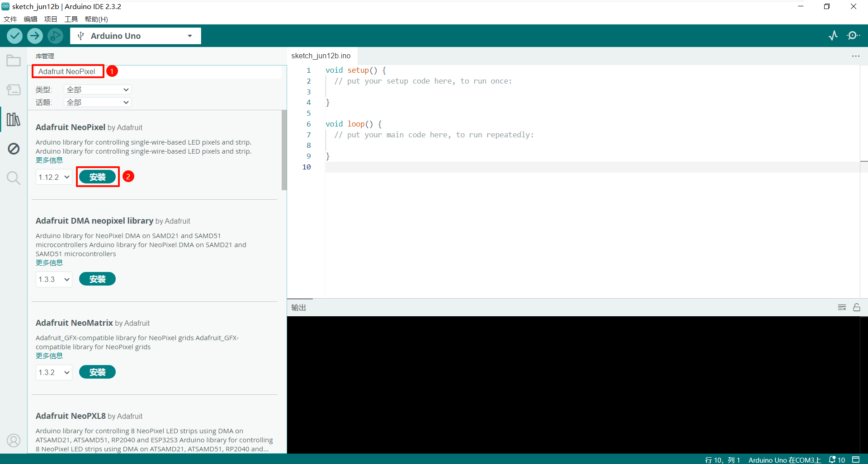Open the Boards Manager sidebar icon
This screenshot has height=464, width=868.
pos(14,90)
